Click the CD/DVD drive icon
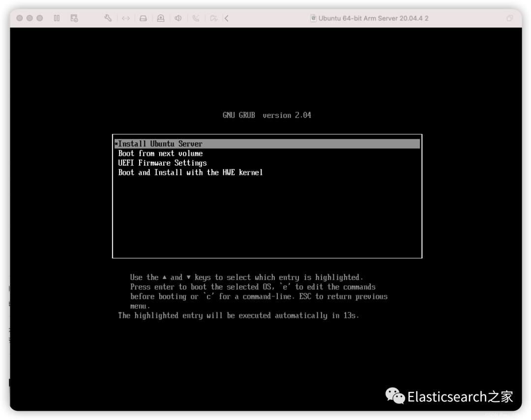This screenshot has width=531, height=420. (x=160, y=18)
